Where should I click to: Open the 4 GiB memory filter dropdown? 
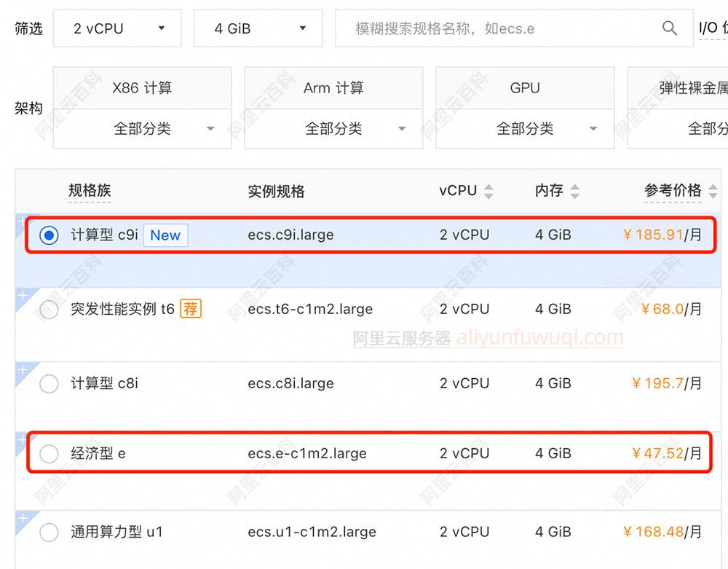tap(258, 28)
